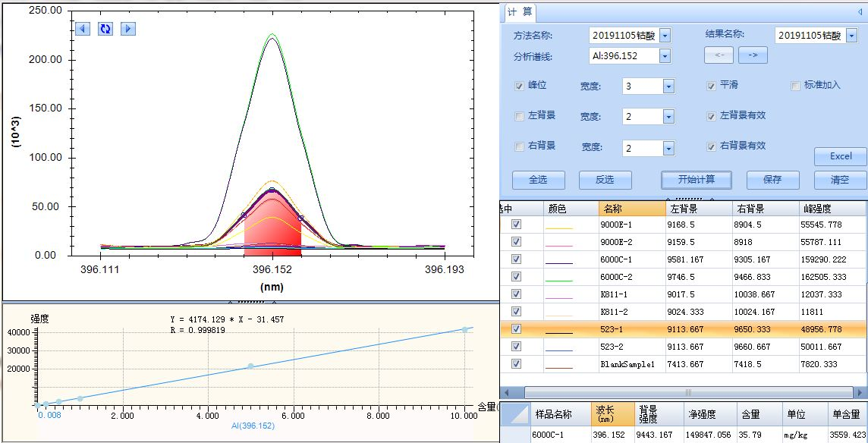Image resolution: width=868 pixels, height=443 pixels.
Task: Click the right arrow of horizontal scrollbar
Action: pos(861,392)
